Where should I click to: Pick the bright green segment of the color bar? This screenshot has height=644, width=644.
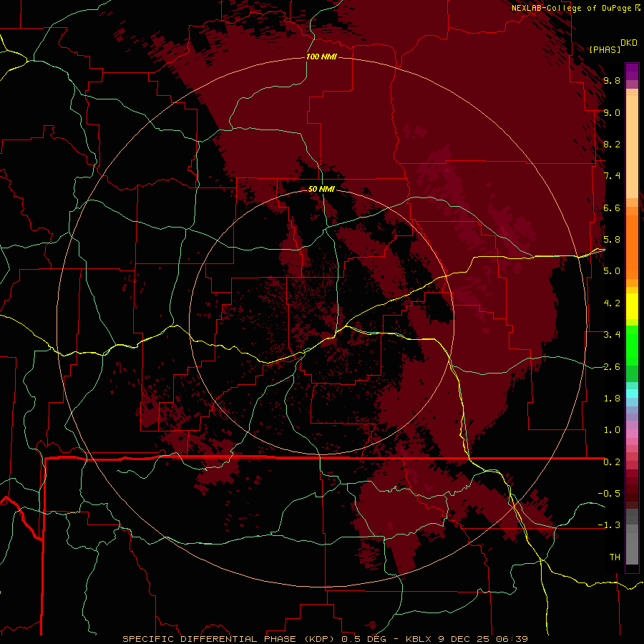pos(632,346)
